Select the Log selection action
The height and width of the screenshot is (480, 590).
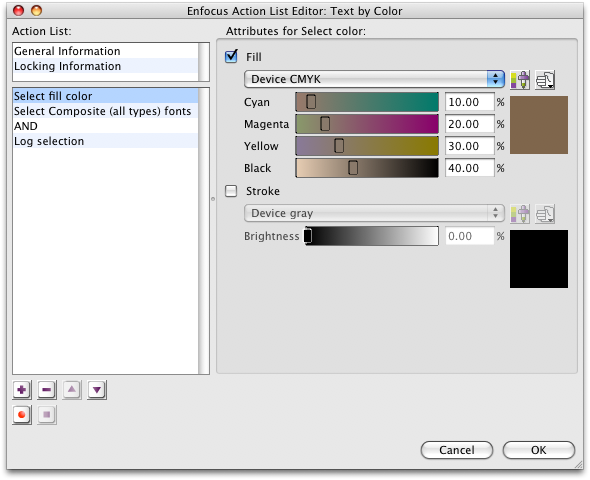point(105,141)
